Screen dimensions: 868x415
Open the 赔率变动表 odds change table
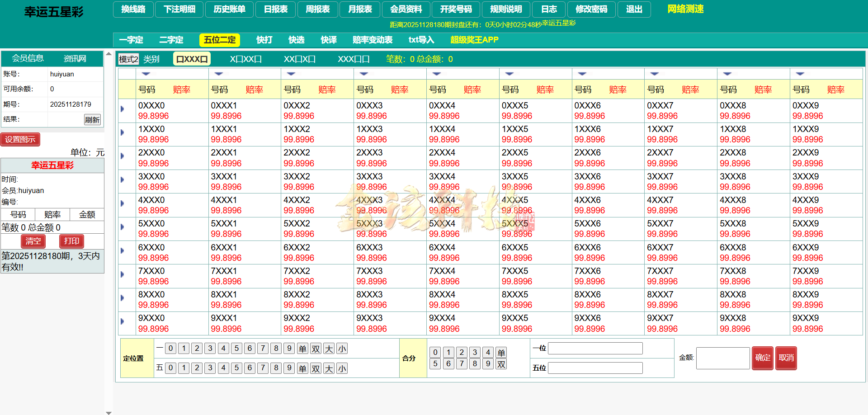coord(372,40)
